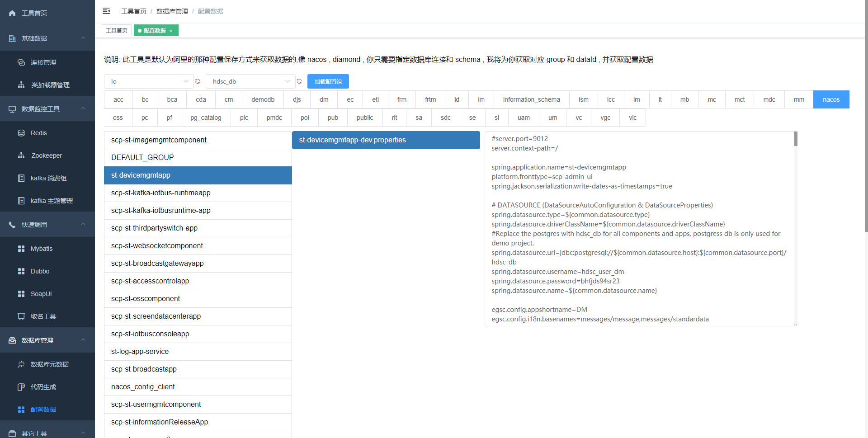Click 工具首页 breadcrumb link
868x438 pixels.
(x=134, y=11)
